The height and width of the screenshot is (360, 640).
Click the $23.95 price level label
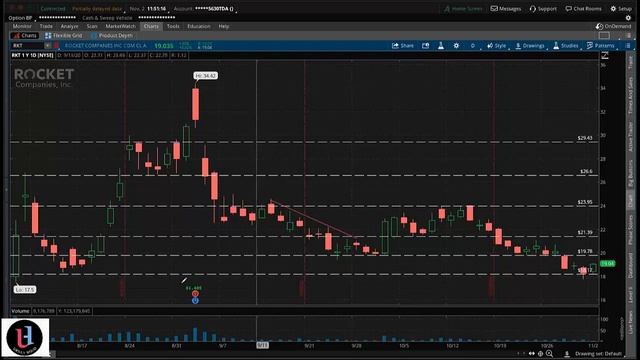coord(585,202)
